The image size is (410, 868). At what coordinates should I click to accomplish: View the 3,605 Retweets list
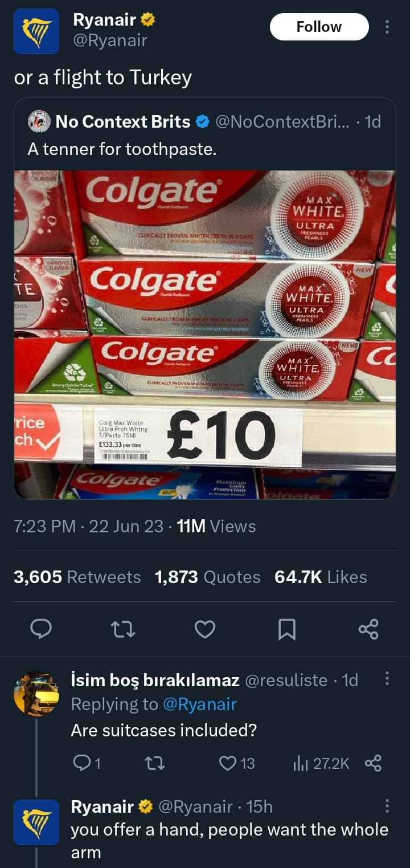point(77,577)
